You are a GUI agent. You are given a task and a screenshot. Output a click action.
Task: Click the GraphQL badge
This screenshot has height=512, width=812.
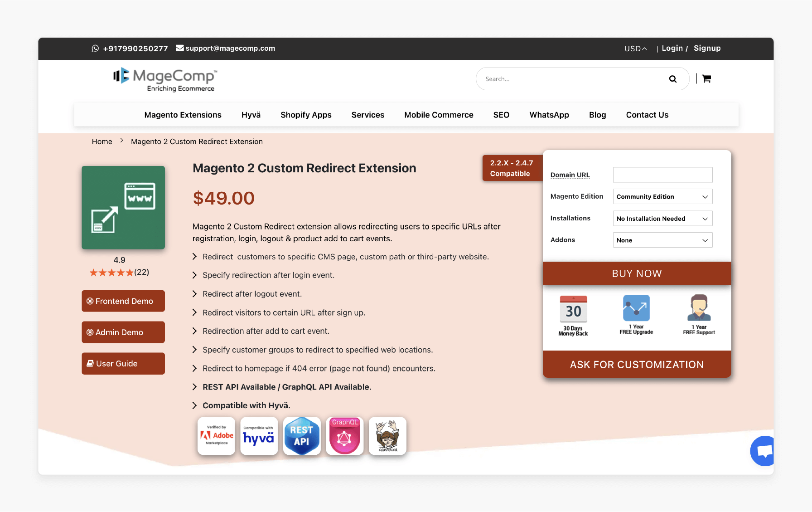pos(344,436)
